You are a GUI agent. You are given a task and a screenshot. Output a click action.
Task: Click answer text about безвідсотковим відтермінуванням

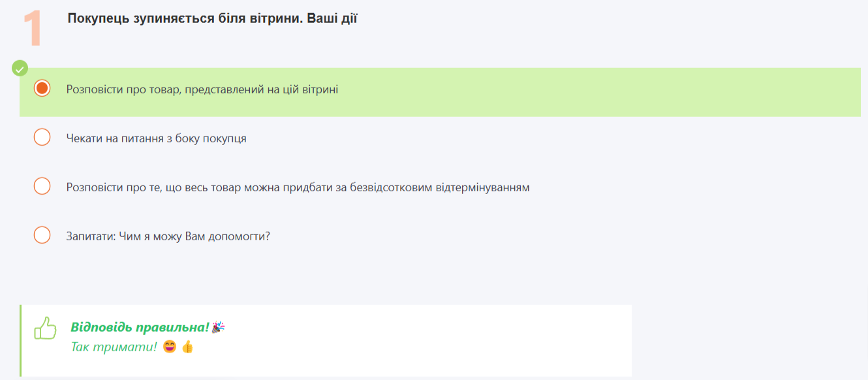coord(298,187)
